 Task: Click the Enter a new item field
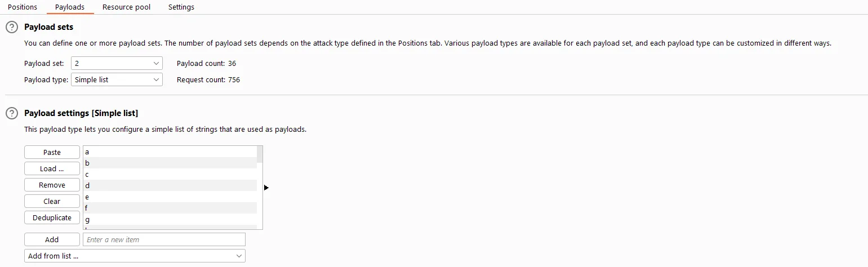(x=164, y=239)
